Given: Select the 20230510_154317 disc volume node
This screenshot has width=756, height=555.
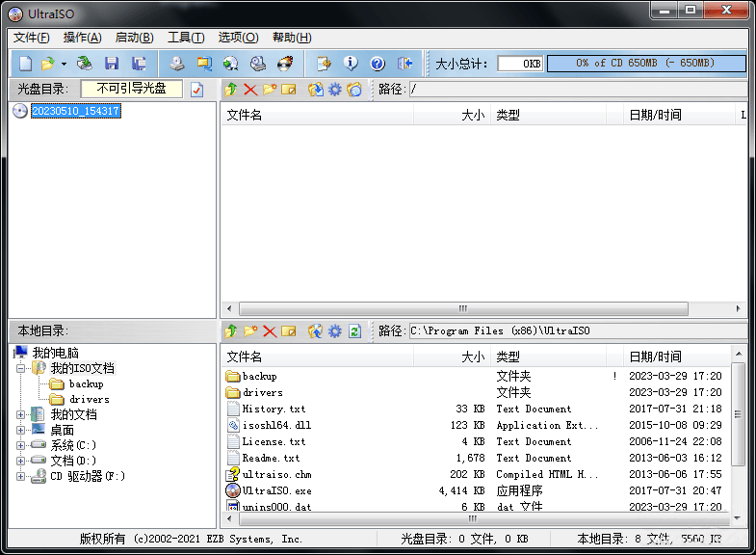Looking at the screenshot, I should click(x=76, y=111).
